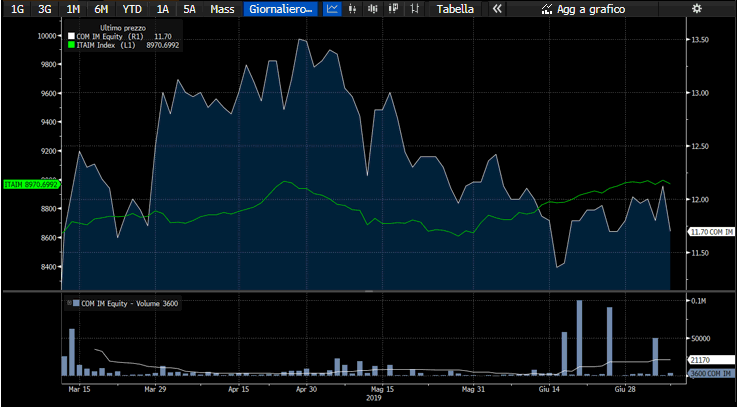Select the bar chart style icon
Image resolution: width=738 pixels, height=407 pixels.
click(x=373, y=9)
